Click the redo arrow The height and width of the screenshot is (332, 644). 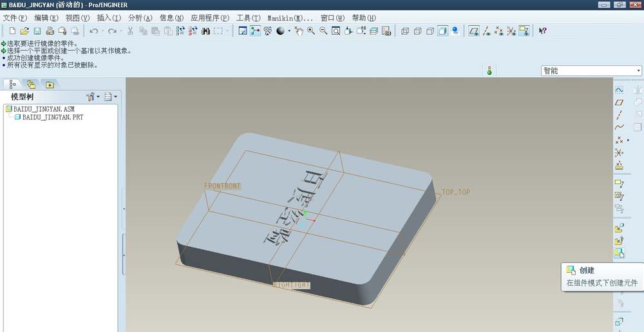[112, 31]
